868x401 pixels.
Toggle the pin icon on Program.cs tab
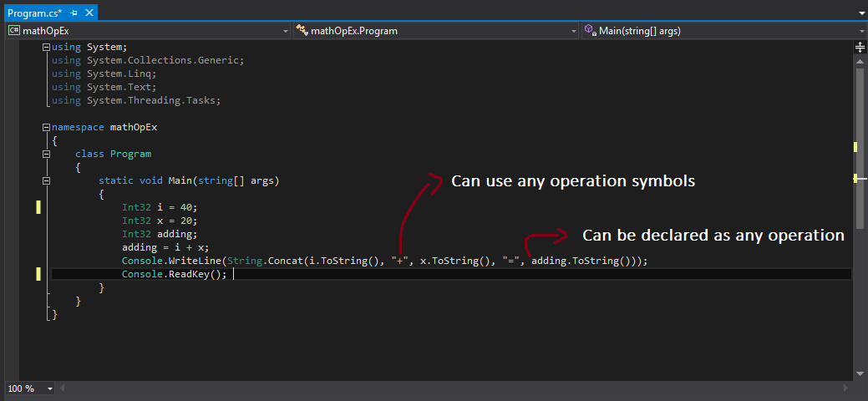click(x=74, y=13)
